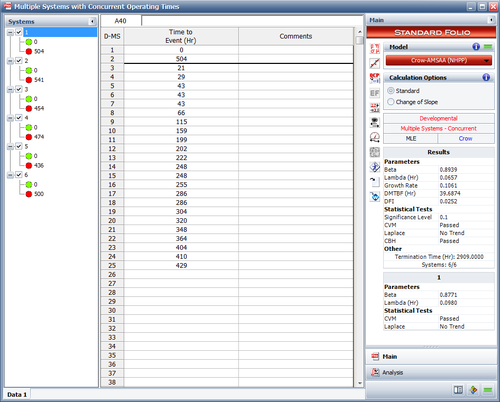The image size is (500, 402).
Task: Click the data sheet vertical scrollbar down arrow
Action: (360, 383)
